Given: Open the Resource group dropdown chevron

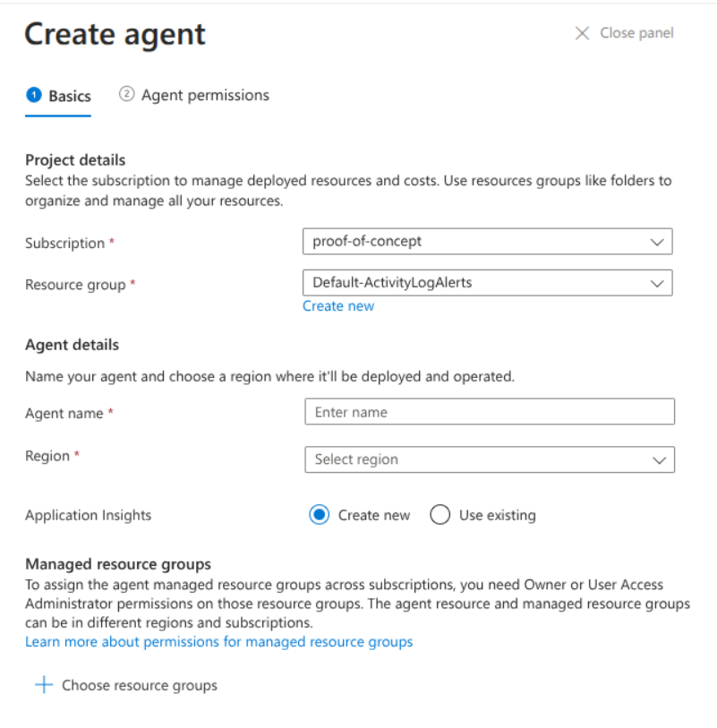Looking at the screenshot, I should [x=660, y=282].
